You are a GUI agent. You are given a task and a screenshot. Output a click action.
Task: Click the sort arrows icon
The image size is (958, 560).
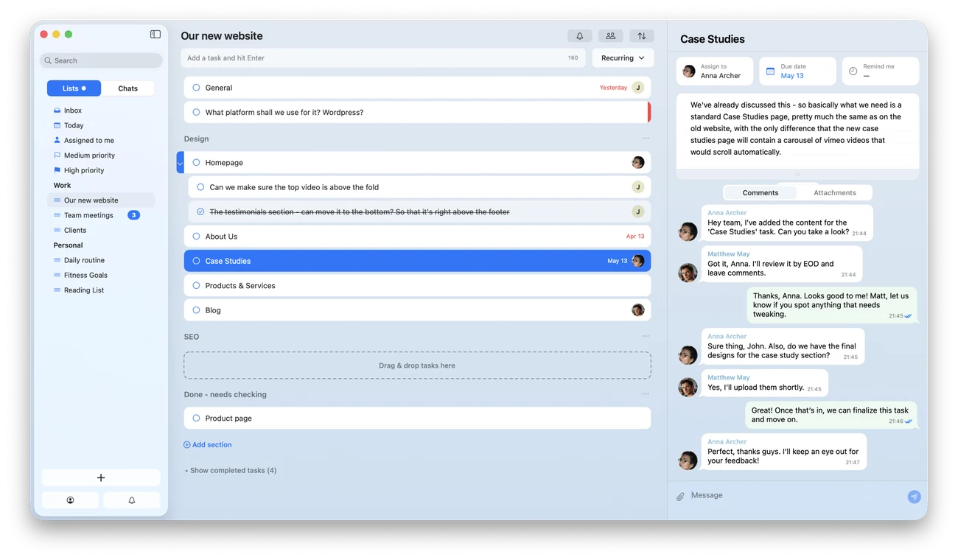[x=641, y=35]
